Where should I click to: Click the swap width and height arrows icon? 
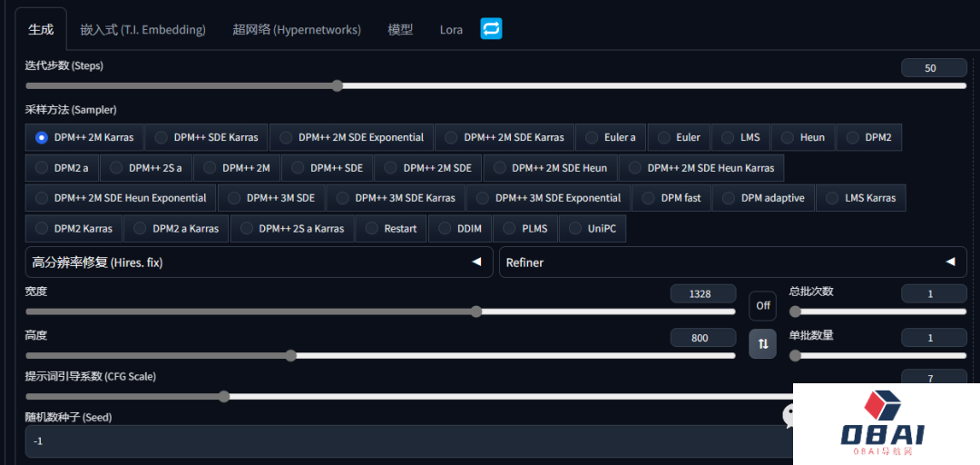tap(762, 343)
